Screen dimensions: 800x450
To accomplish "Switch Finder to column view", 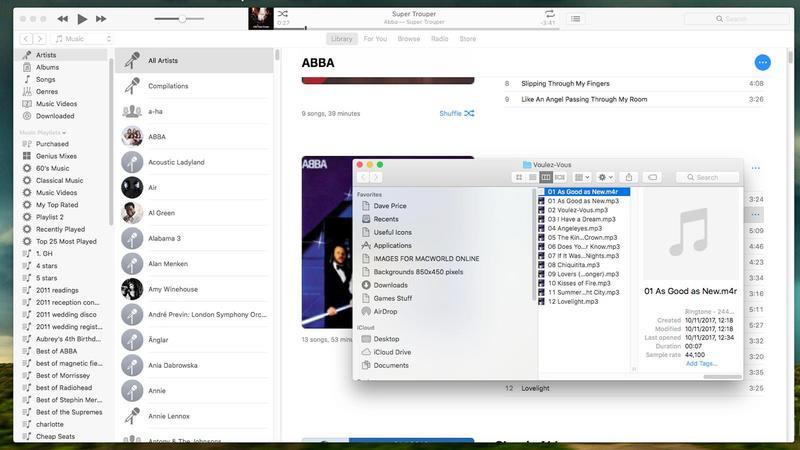I will pyautogui.click(x=546, y=177).
